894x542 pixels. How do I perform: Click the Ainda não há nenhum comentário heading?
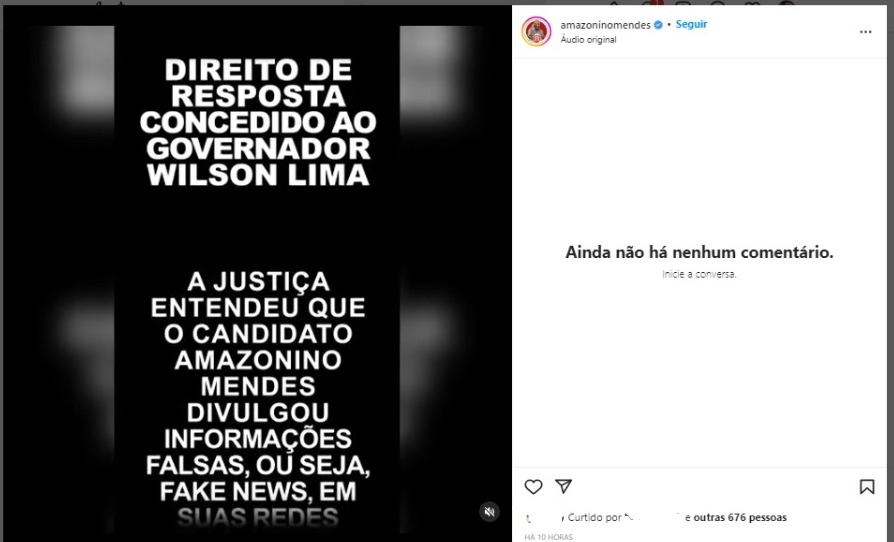699,252
